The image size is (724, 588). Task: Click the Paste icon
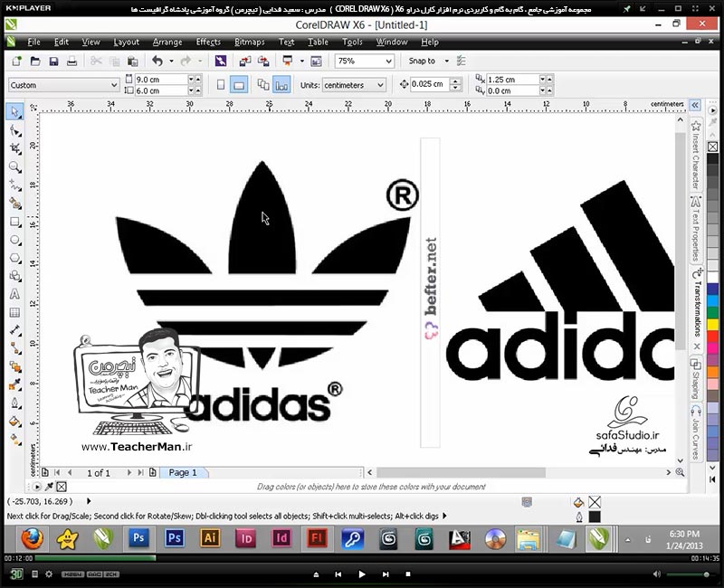132,61
